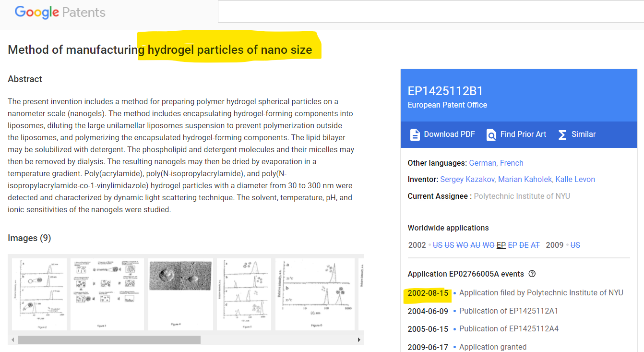Click the Images (9) heading

coord(29,238)
